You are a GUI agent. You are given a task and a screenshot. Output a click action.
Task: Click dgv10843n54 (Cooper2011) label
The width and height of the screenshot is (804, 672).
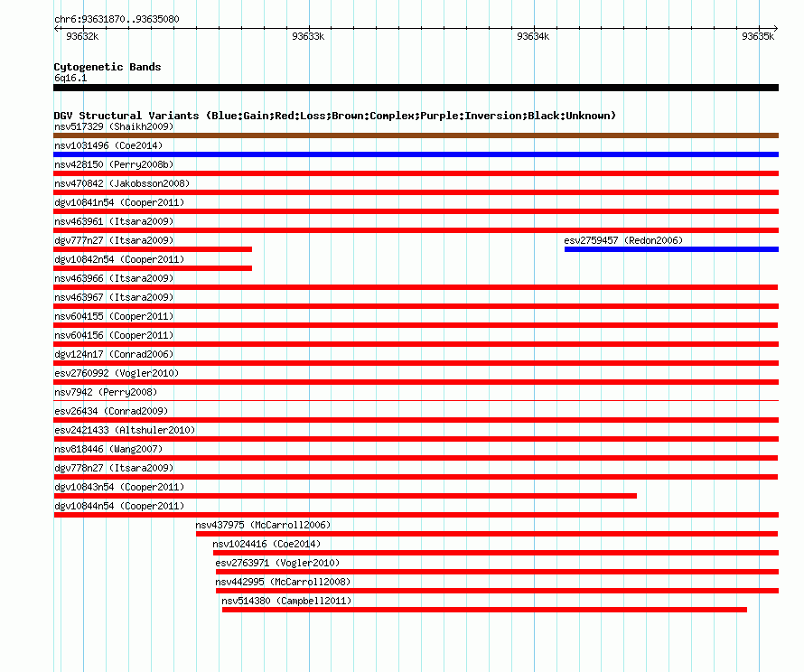pos(119,487)
